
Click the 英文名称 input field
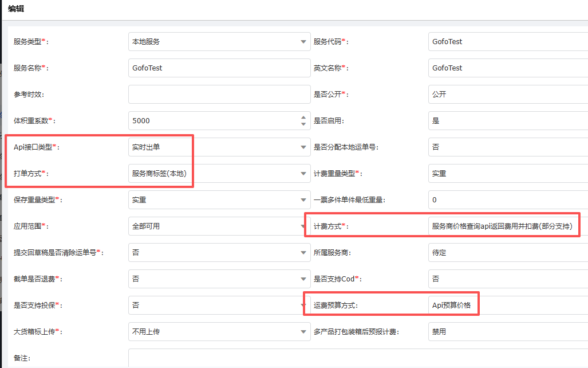[x=507, y=68]
